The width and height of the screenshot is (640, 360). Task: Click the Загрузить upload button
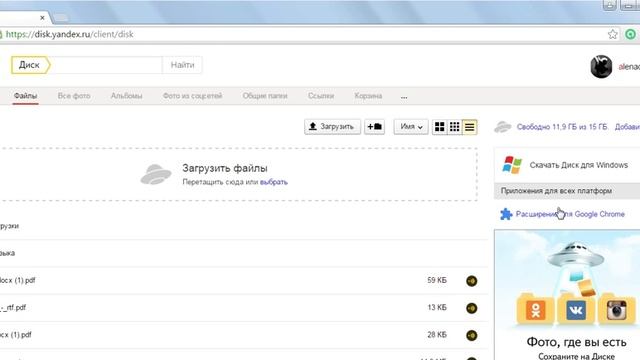[x=332, y=127]
